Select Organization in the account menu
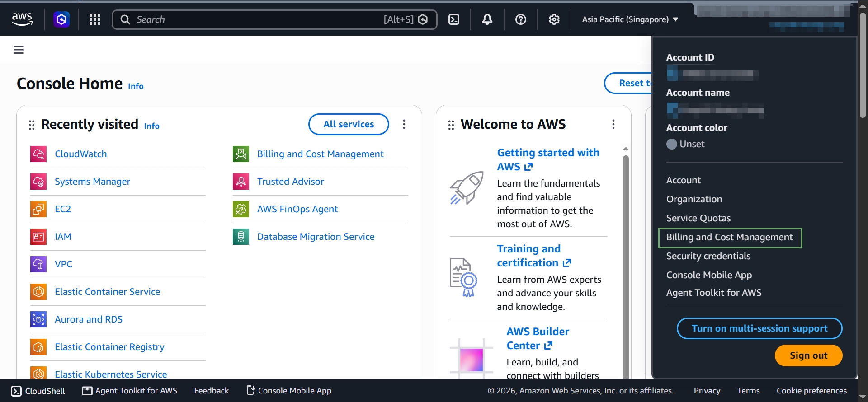Viewport: 868px width, 402px height. tap(694, 199)
